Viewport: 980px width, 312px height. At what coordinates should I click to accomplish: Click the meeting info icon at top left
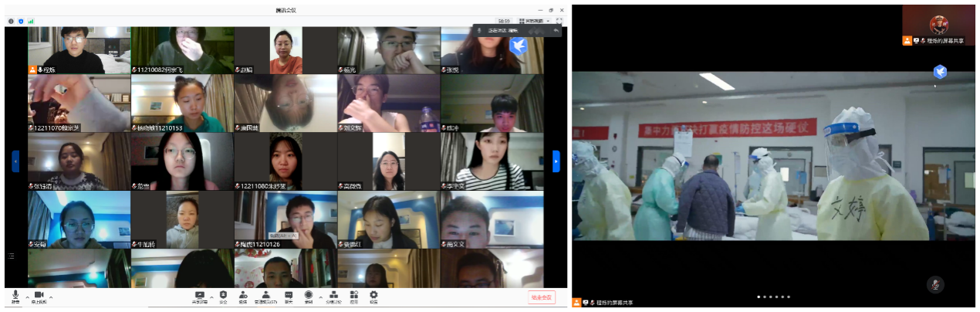point(11,21)
